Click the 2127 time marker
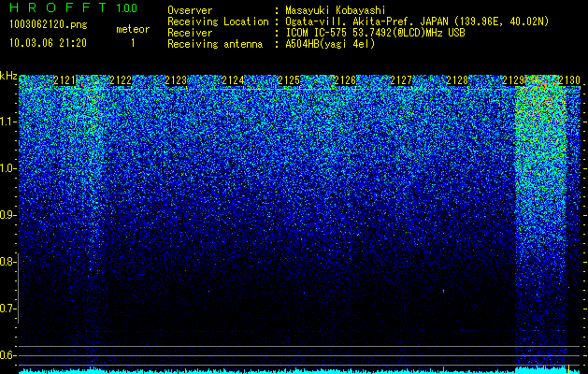 [401, 80]
